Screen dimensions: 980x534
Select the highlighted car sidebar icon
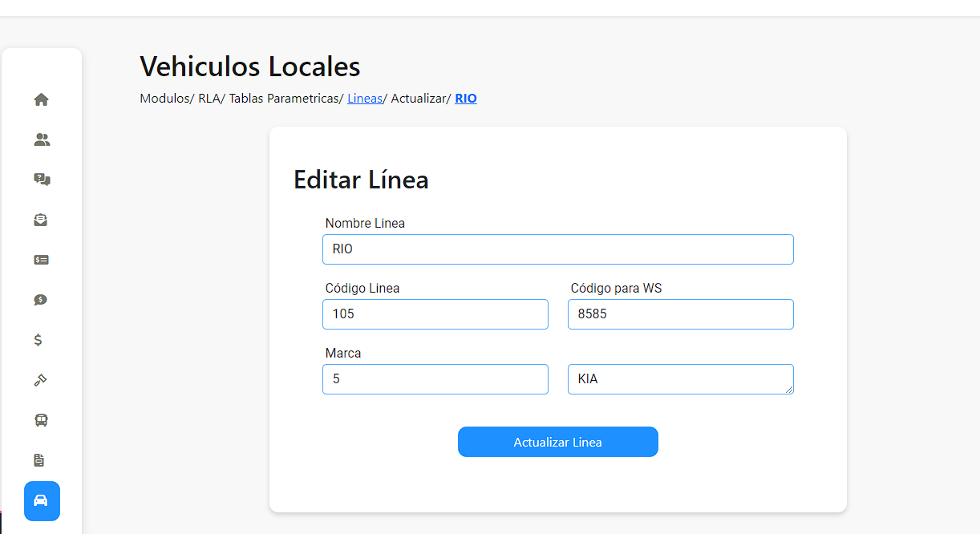coord(42,501)
